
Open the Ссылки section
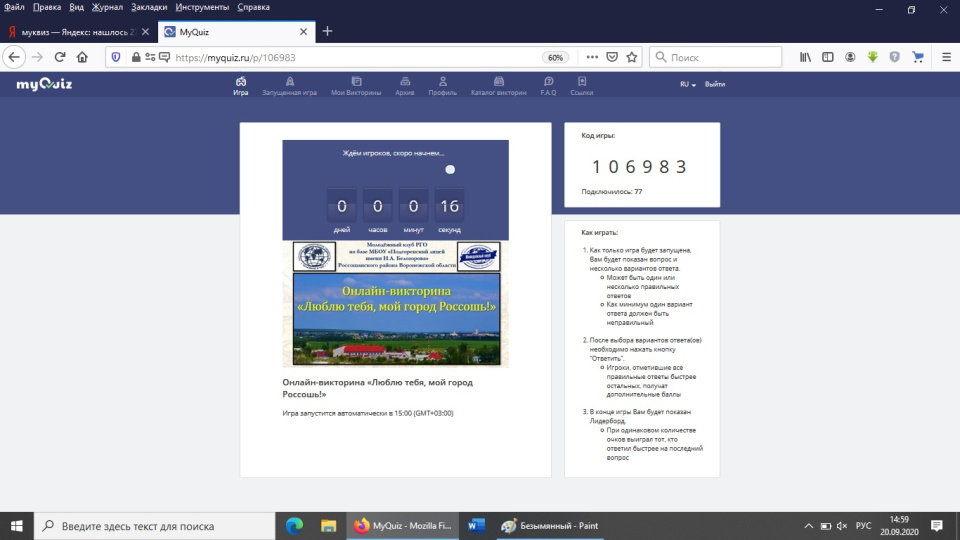582,85
